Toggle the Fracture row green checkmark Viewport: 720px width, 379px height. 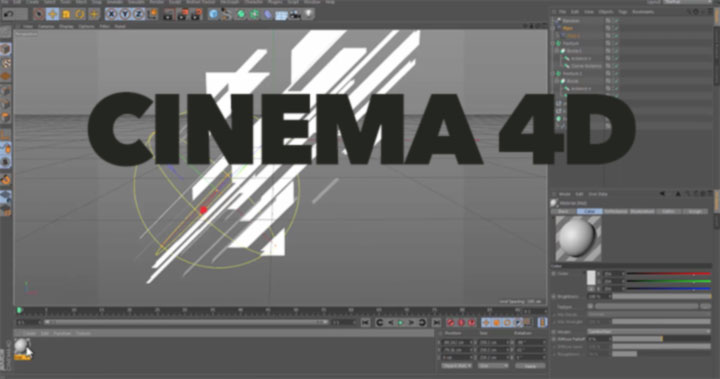[x=616, y=43]
